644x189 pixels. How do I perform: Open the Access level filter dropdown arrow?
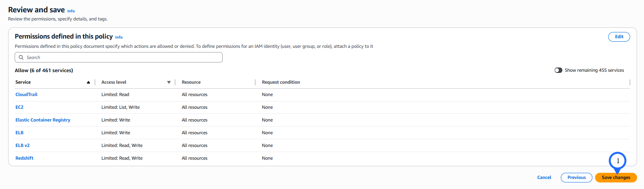coord(169,82)
